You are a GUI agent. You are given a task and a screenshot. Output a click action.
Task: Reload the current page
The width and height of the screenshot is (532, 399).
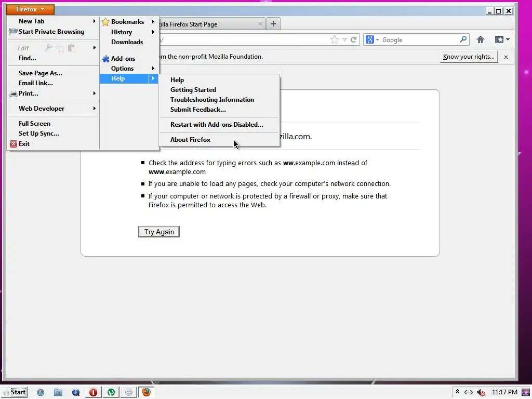click(353, 39)
